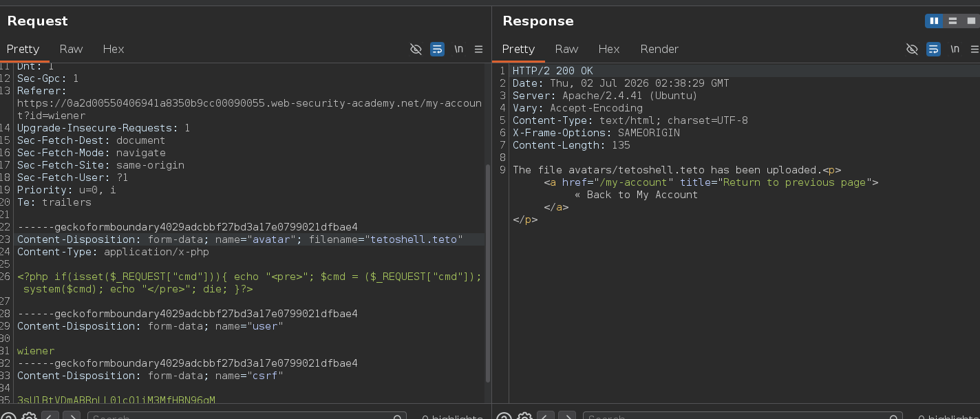Open Response panel help icon at bottom
Screen dimensions: 980x419
(x=504, y=416)
